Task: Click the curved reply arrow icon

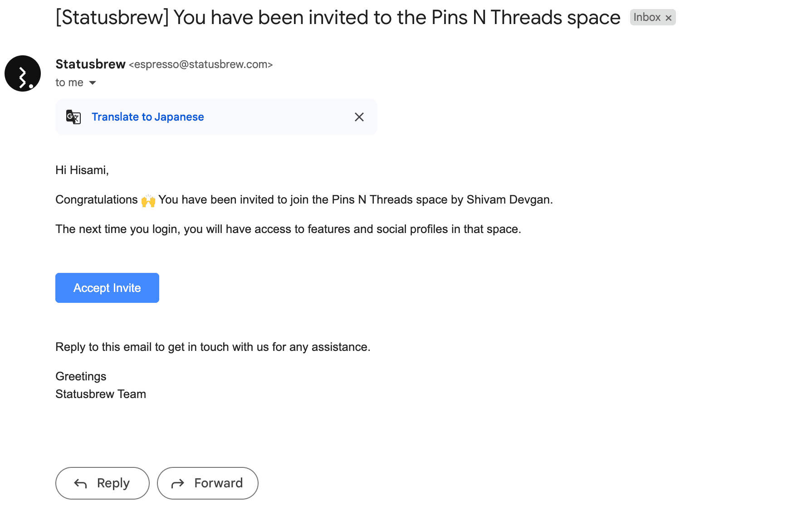Action: (x=80, y=484)
